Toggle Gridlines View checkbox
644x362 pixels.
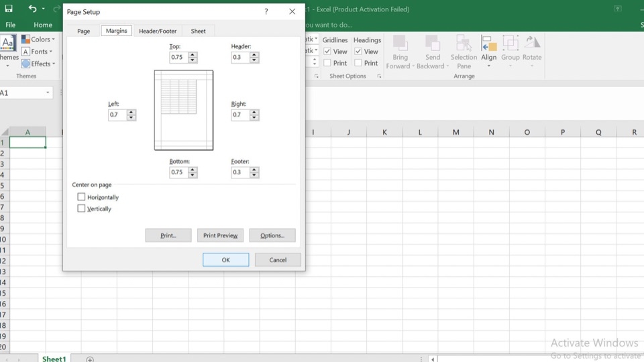(327, 52)
